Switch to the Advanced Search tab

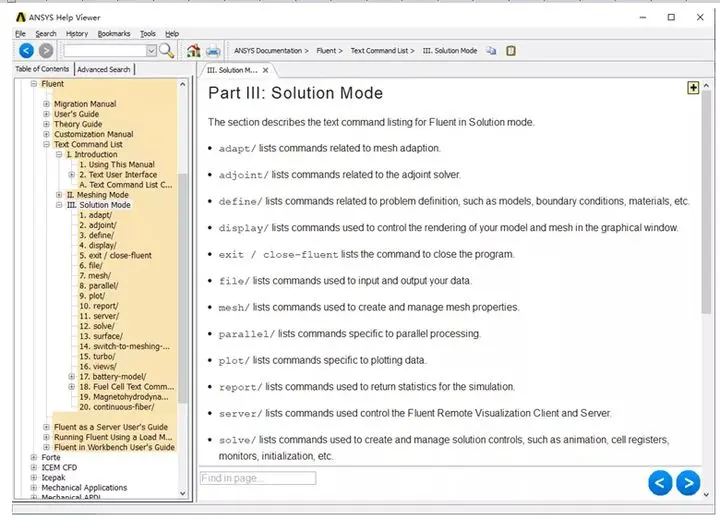click(104, 69)
